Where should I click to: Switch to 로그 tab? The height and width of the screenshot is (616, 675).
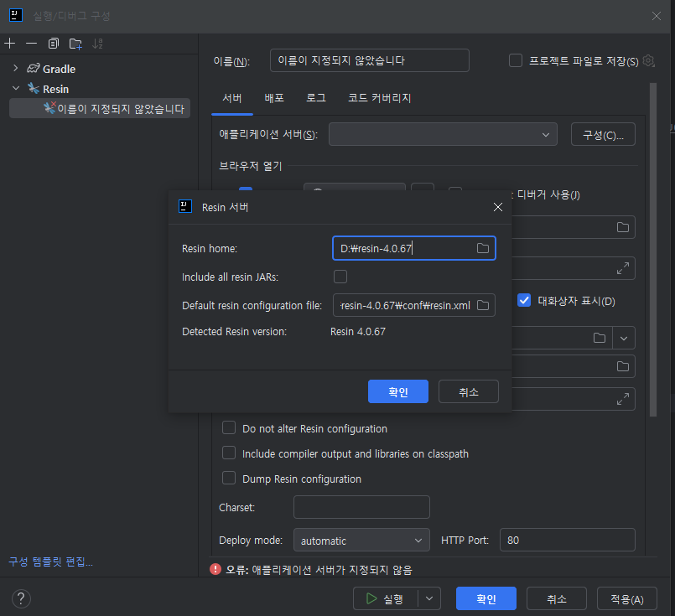[315, 98]
